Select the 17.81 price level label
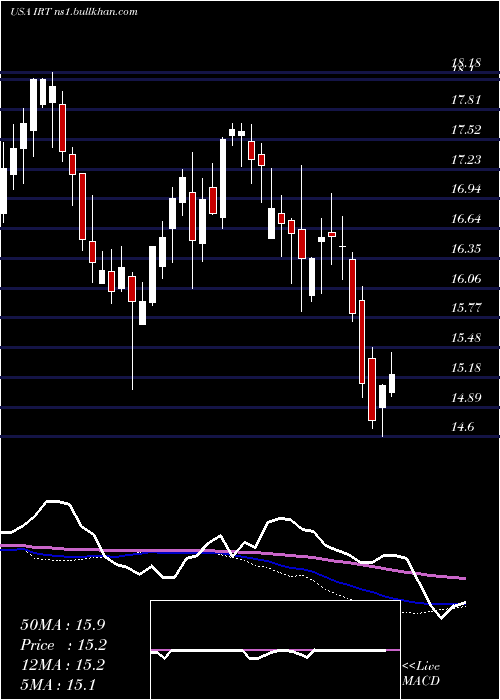 466,100
